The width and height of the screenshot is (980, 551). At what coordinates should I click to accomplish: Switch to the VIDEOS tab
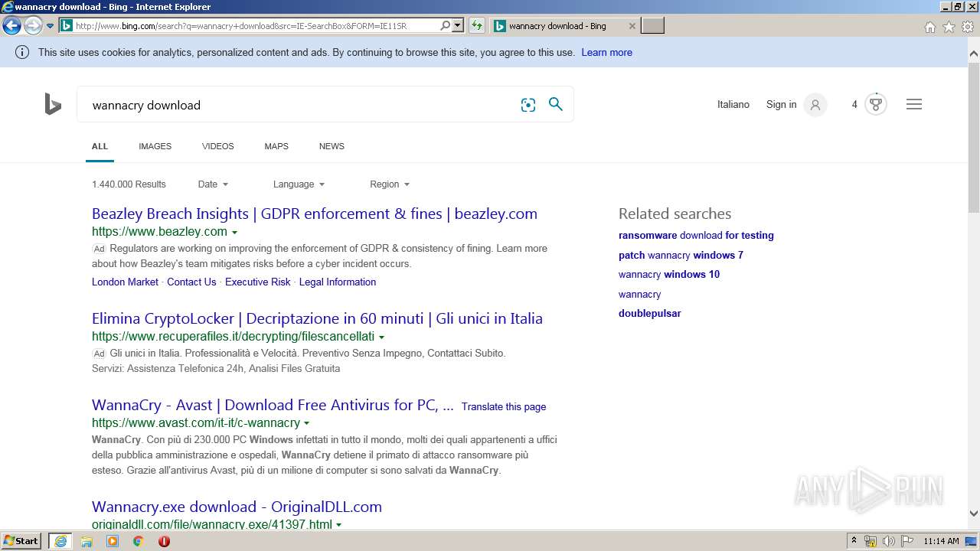click(x=218, y=146)
